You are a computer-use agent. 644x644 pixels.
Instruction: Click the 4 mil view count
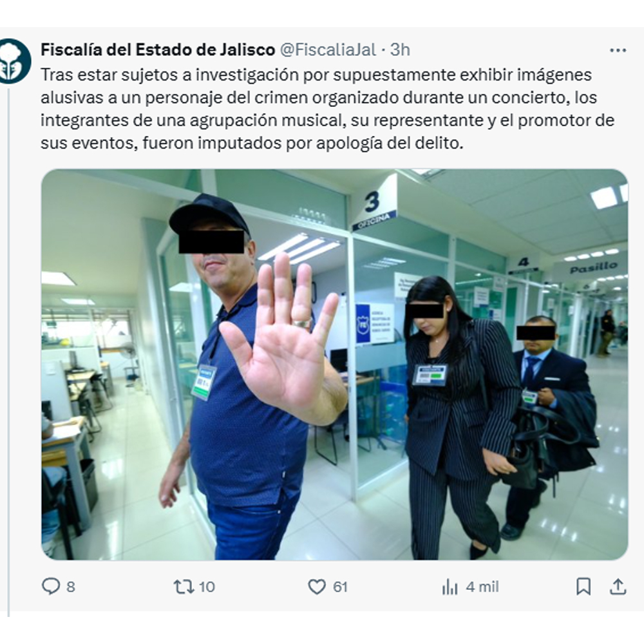[482, 587]
